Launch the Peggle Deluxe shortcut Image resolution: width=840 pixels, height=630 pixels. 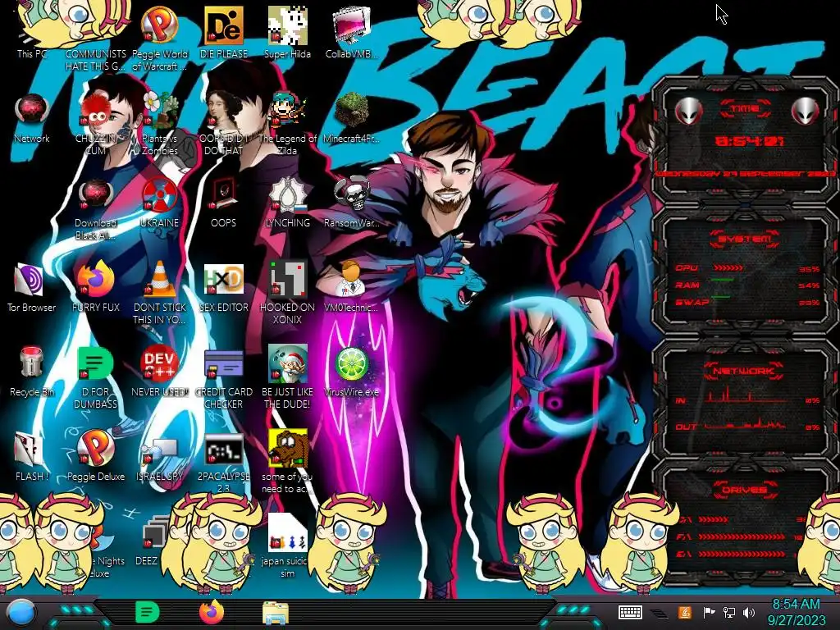95,456
